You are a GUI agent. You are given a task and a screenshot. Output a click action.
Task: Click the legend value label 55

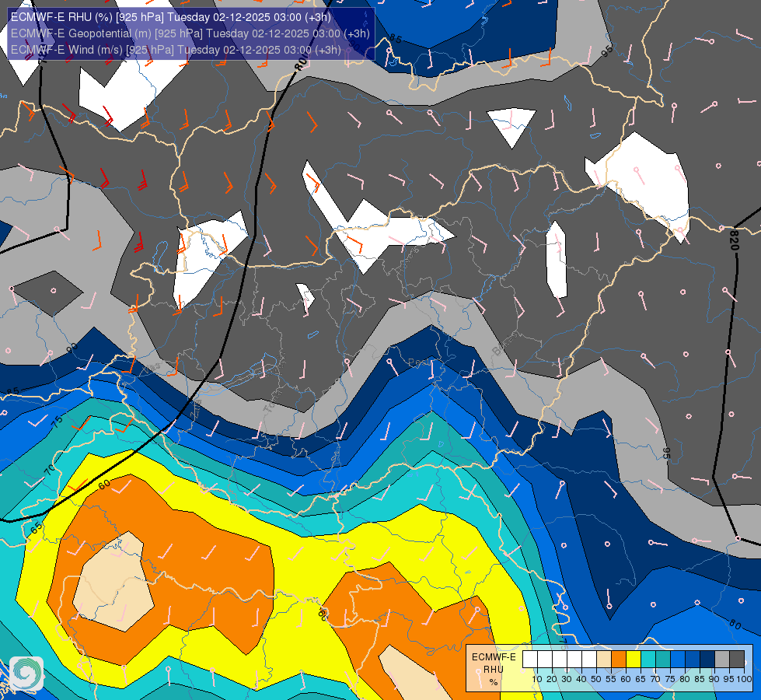point(611,679)
